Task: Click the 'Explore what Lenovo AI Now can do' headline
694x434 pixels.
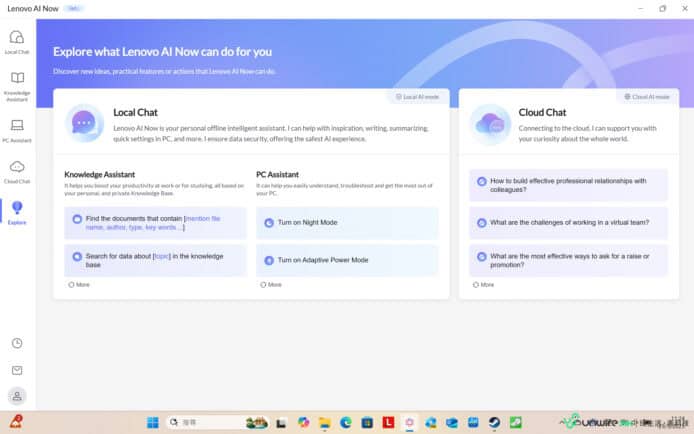Action: pyautogui.click(x=162, y=52)
